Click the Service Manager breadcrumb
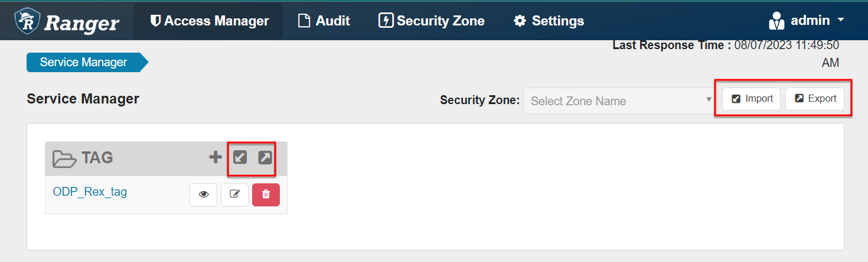The width and height of the screenshot is (868, 262). (83, 62)
